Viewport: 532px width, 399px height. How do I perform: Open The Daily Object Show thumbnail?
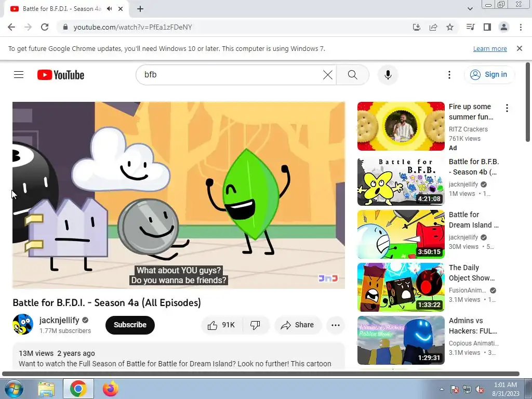coord(401,287)
